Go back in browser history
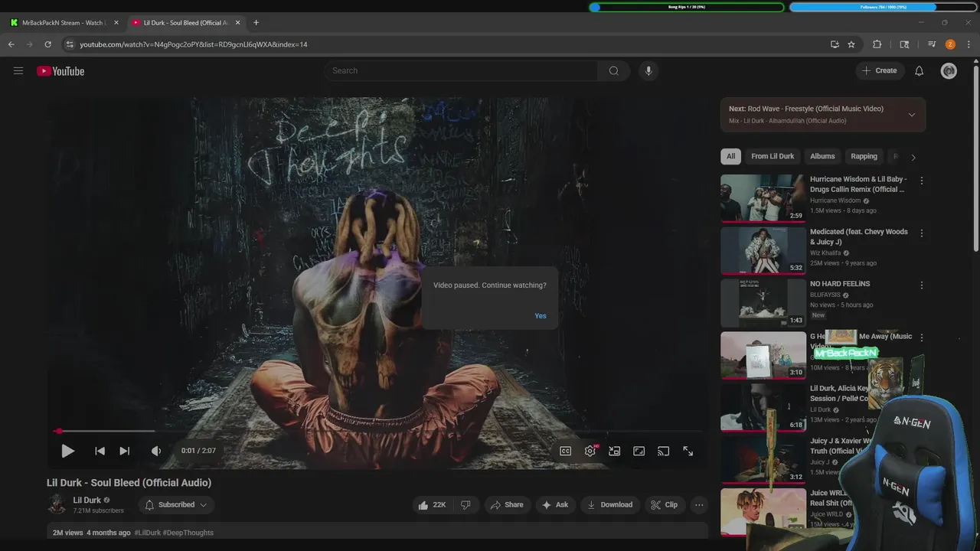This screenshot has width=980, height=551. (x=11, y=44)
